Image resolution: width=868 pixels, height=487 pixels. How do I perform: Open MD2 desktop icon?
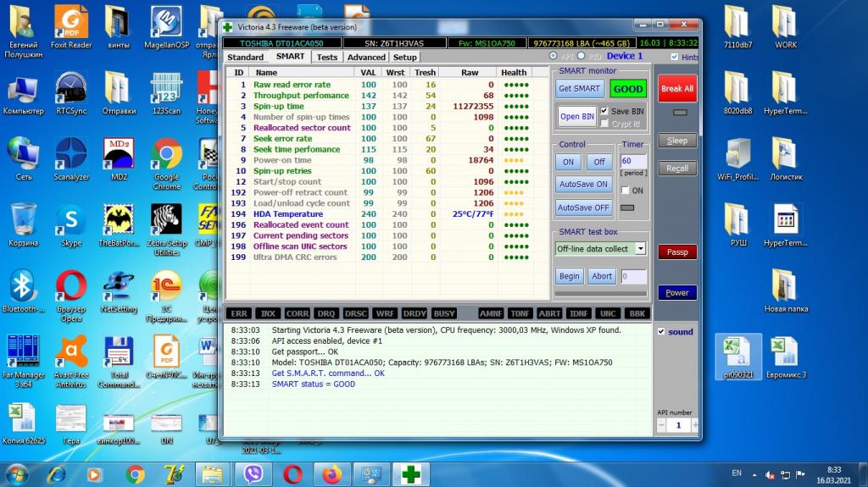(119, 159)
